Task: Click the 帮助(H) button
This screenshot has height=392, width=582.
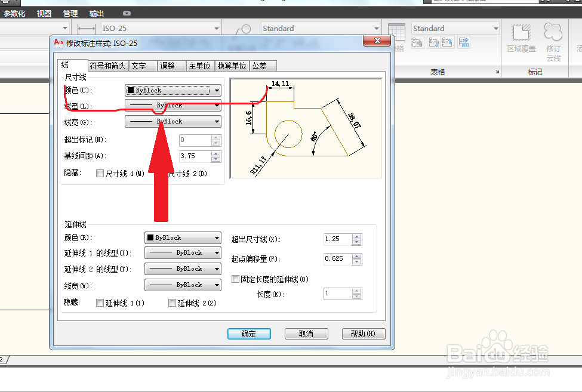Action: coord(364,334)
